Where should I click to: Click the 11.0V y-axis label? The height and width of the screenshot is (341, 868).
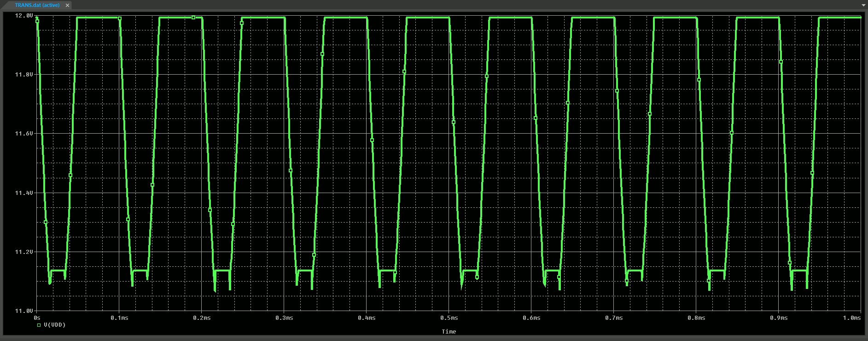coord(24,311)
